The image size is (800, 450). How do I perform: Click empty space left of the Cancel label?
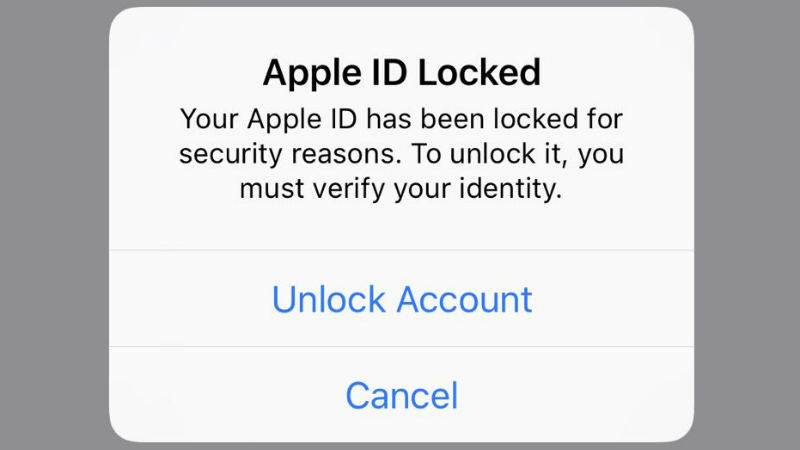point(220,395)
